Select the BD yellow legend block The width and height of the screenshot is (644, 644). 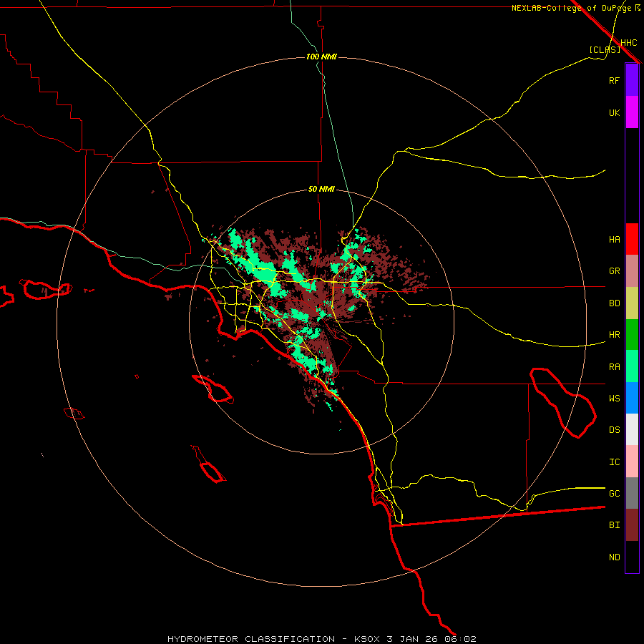point(632,303)
